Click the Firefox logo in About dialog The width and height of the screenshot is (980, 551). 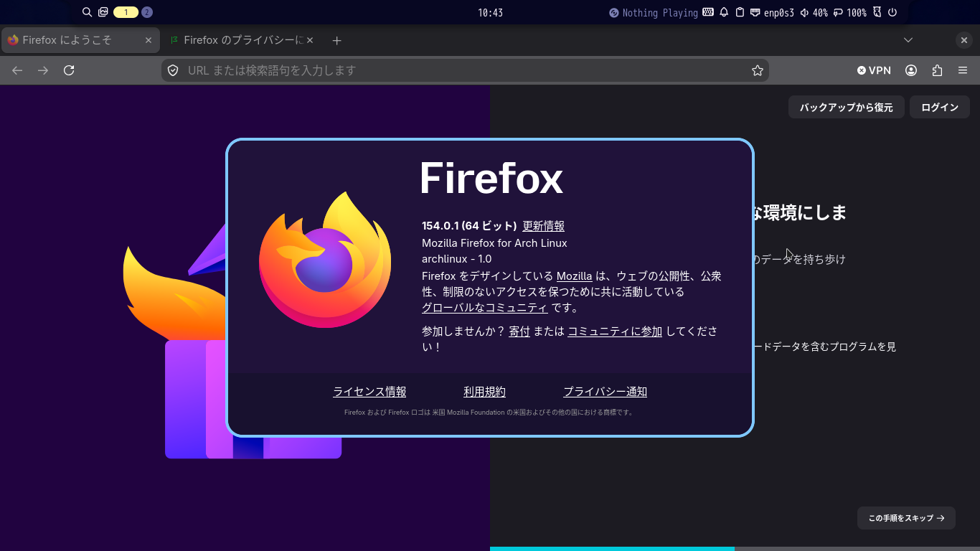coord(325,260)
